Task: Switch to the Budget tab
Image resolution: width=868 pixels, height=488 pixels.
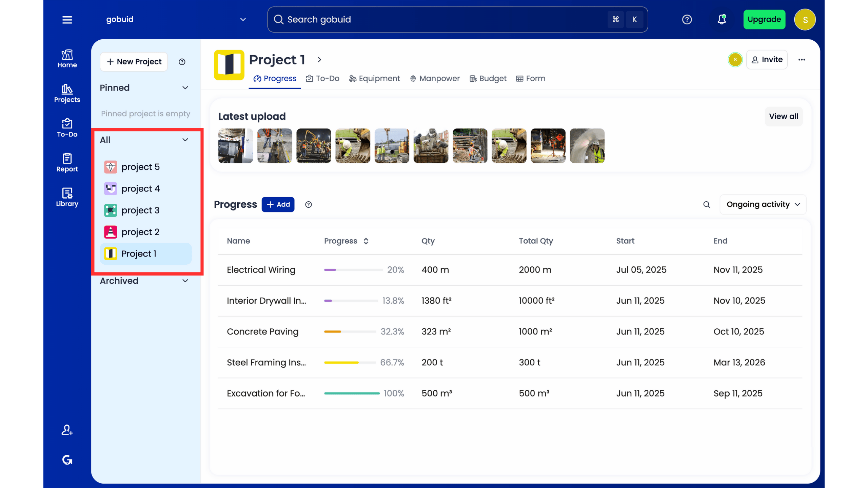Action: [488, 79]
